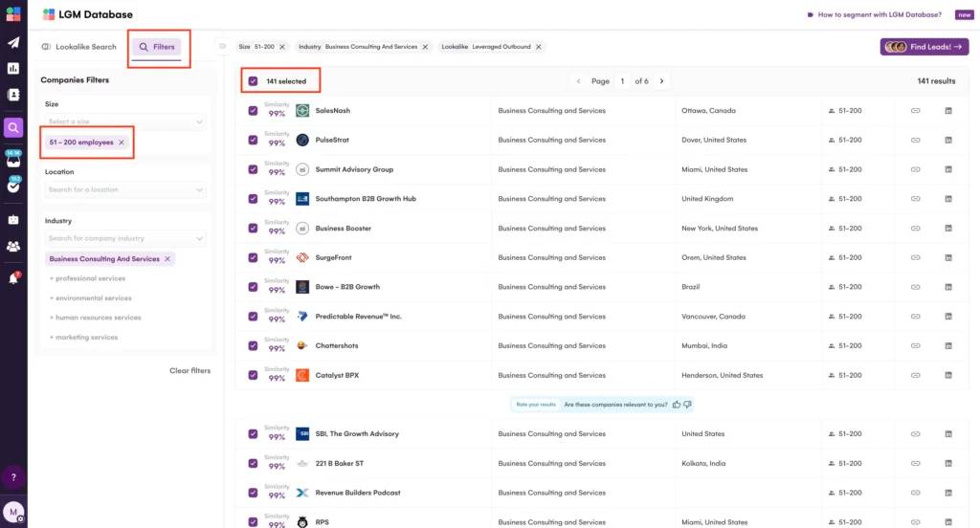Uncheck the 141 selected select-all checkbox
The width and height of the screenshot is (980, 528).
click(253, 81)
